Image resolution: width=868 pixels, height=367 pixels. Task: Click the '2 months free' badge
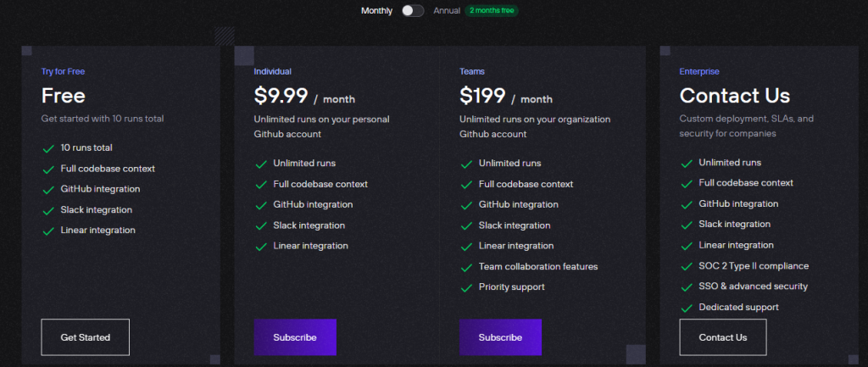[x=492, y=11]
